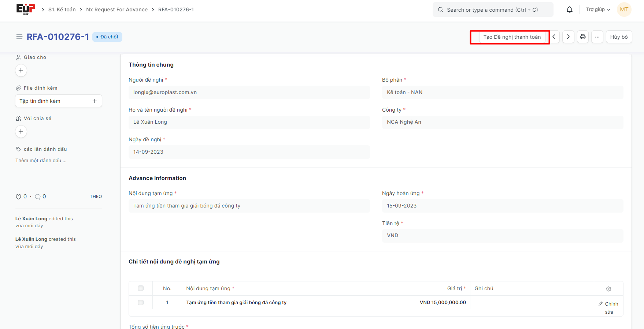
Task: Navigate to S1. Kế toán breadcrumb
Action: click(x=62, y=10)
